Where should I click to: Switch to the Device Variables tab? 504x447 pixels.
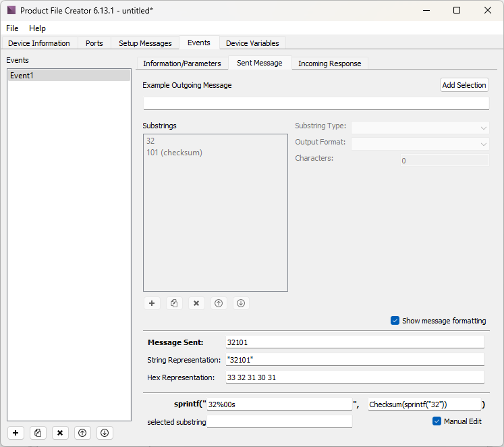(x=252, y=43)
